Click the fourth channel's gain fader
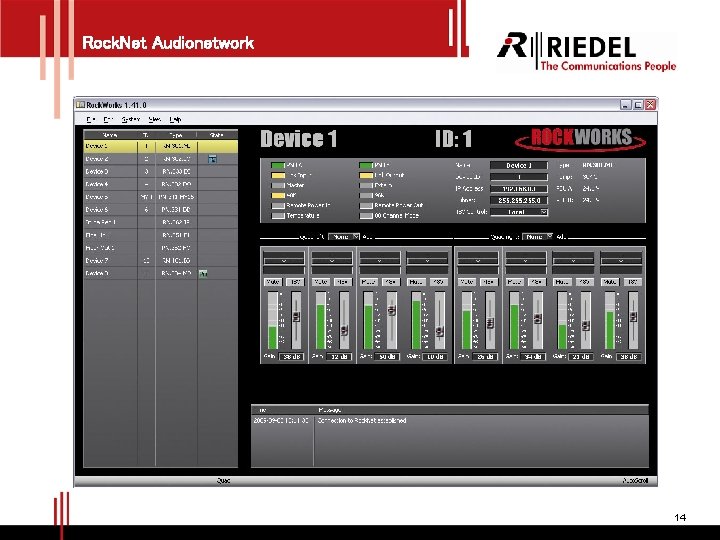The height and width of the screenshot is (540, 720). [439, 331]
